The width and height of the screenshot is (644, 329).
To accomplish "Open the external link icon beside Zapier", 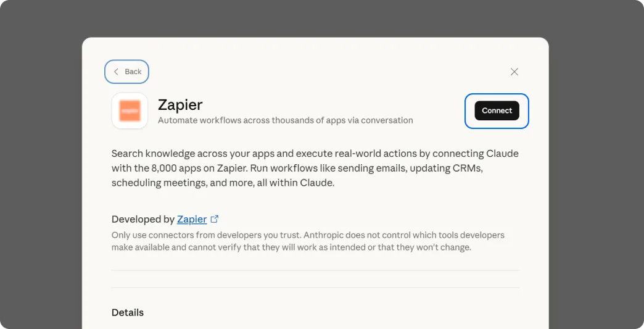I will tap(215, 219).
